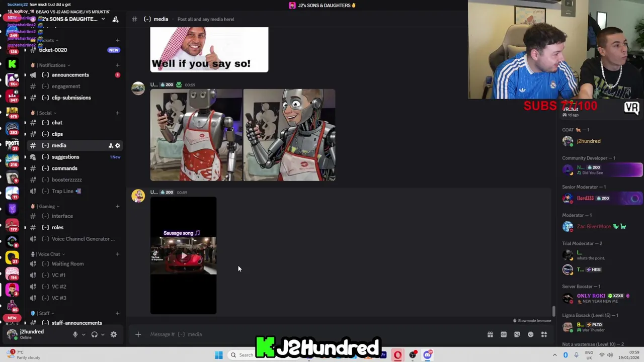Add a channel to the Gaming category

point(117,207)
